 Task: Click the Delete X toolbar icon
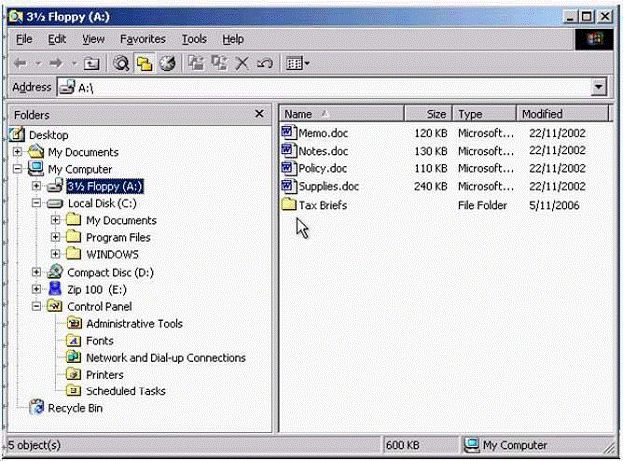pyautogui.click(x=241, y=63)
